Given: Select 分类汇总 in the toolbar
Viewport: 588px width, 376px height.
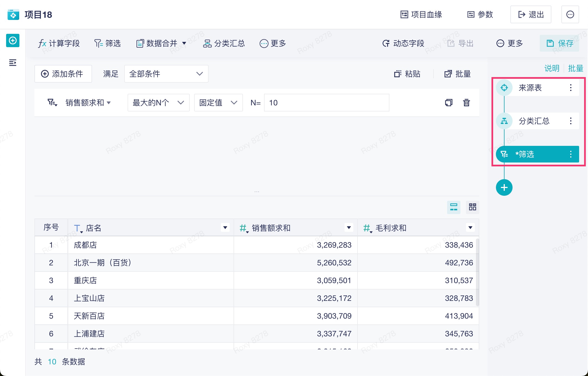Looking at the screenshot, I should (224, 43).
